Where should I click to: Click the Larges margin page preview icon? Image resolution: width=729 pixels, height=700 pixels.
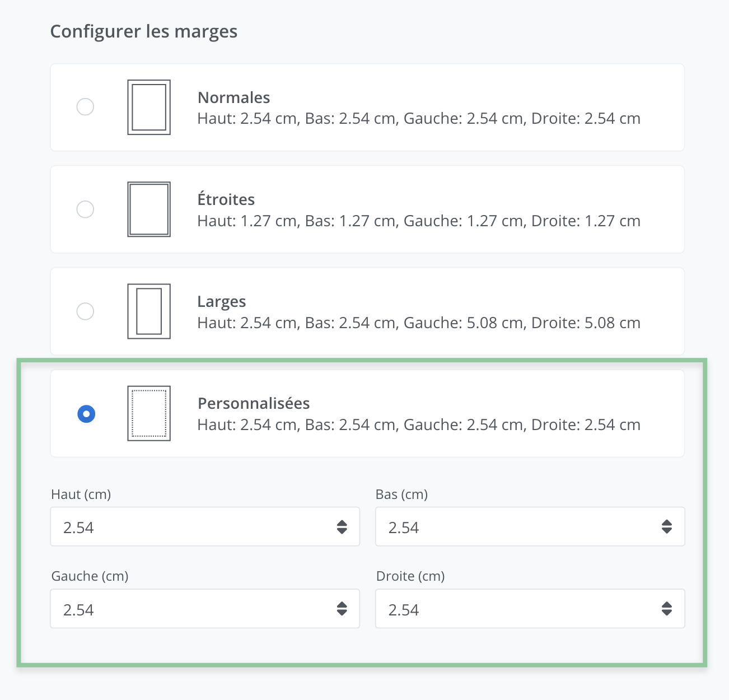(149, 311)
